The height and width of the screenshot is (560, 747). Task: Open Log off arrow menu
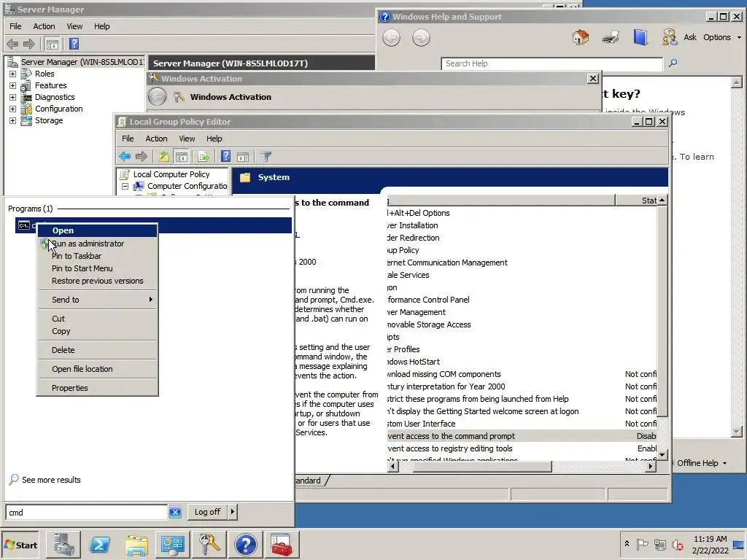click(x=233, y=512)
